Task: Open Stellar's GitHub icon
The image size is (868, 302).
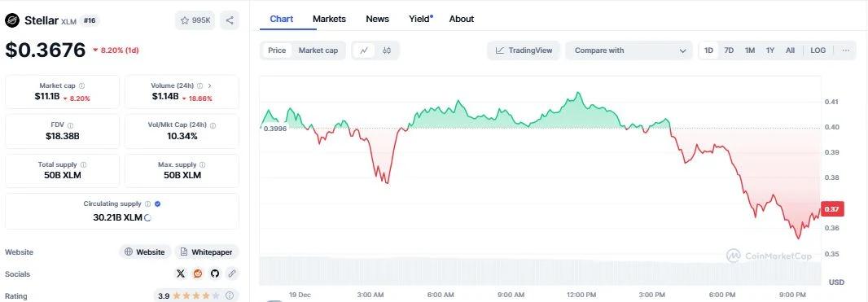Action: (215, 274)
